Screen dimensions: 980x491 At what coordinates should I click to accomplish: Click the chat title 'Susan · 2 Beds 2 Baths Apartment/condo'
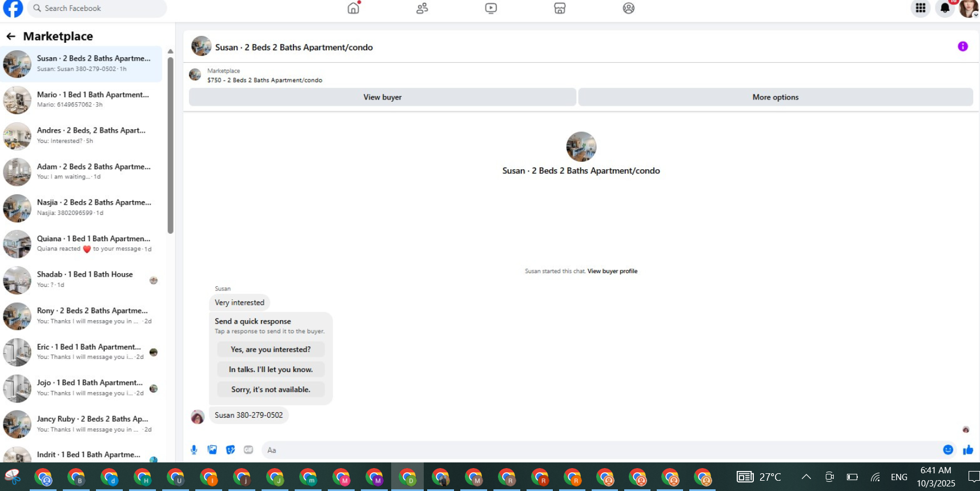pyautogui.click(x=294, y=47)
